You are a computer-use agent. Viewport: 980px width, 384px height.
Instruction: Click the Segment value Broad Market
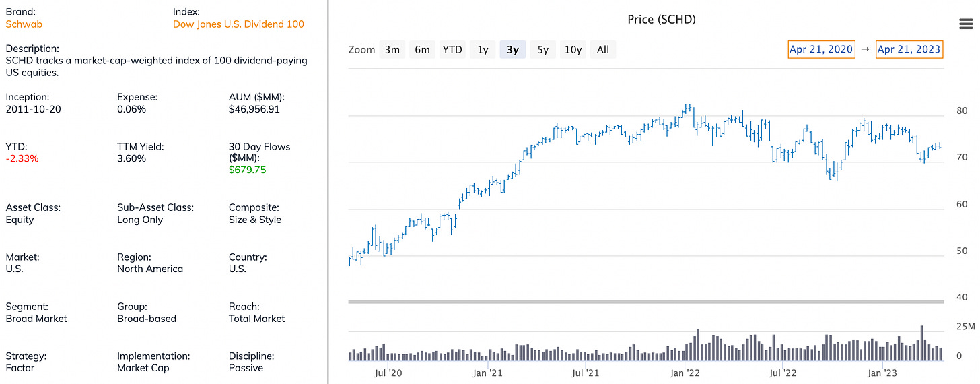36,319
